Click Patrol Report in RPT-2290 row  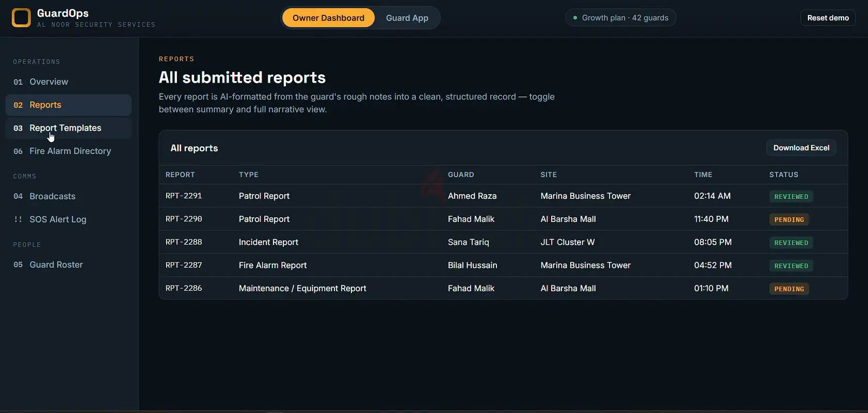[264, 219]
